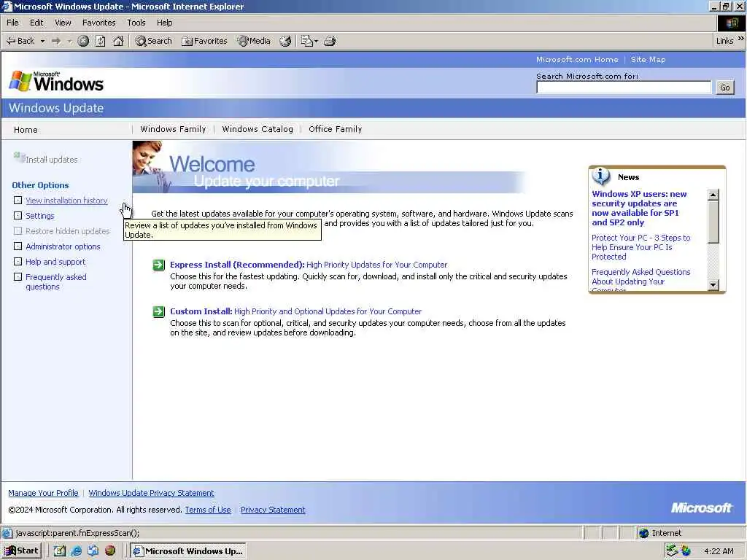Viewport: 747px width, 560px height.
Task: Click the News info icon
Action: [x=601, y=176]
